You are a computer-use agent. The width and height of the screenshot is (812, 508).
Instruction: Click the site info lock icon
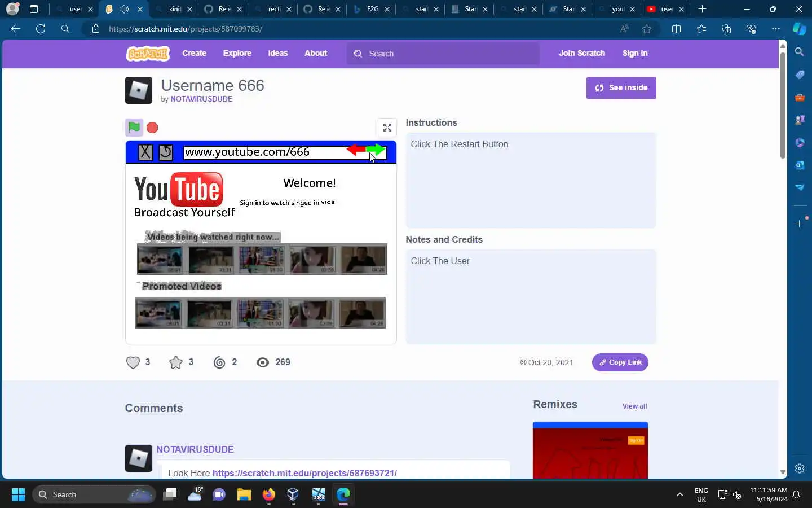coord(96,29)
